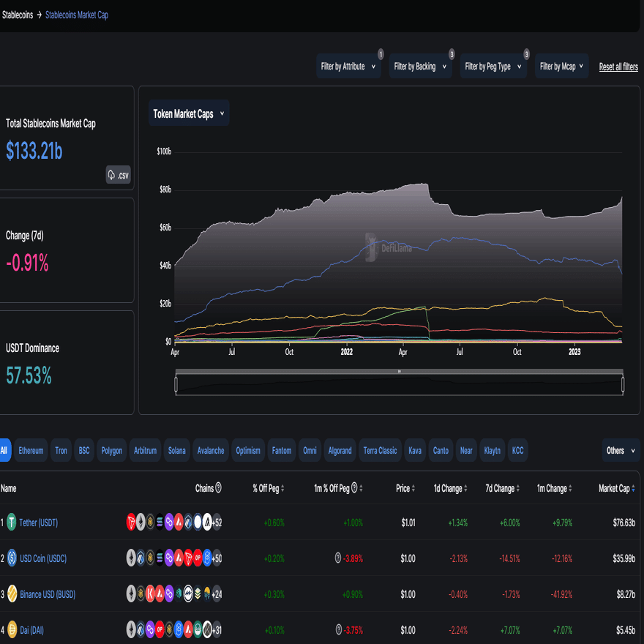Select the Optimism OP icon in the Dai row
The image size is (644, 644).
pyautogui.click(x=160, y=631)
